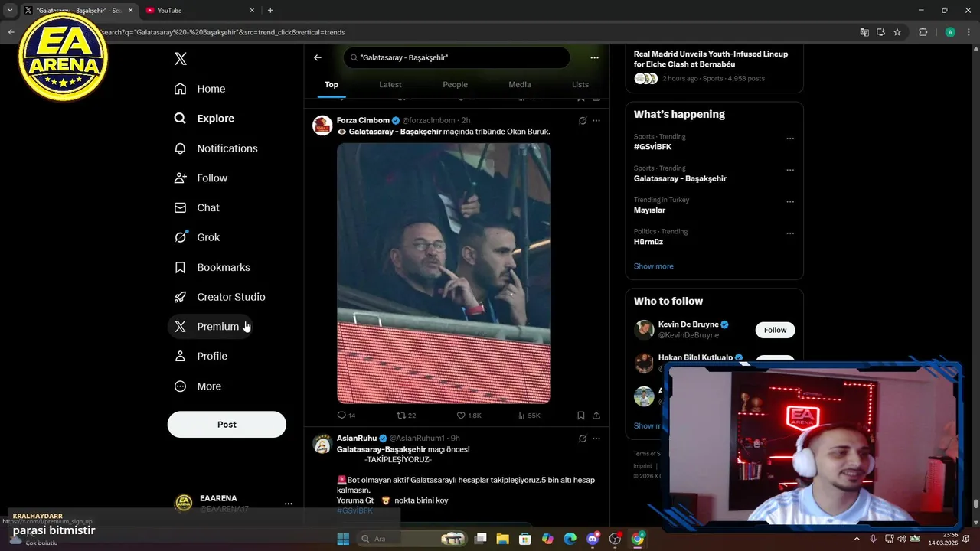The width and height of the screenshot is (980, 551).
Task: Click the Chrome translate page icon
Action: (864, 32)
